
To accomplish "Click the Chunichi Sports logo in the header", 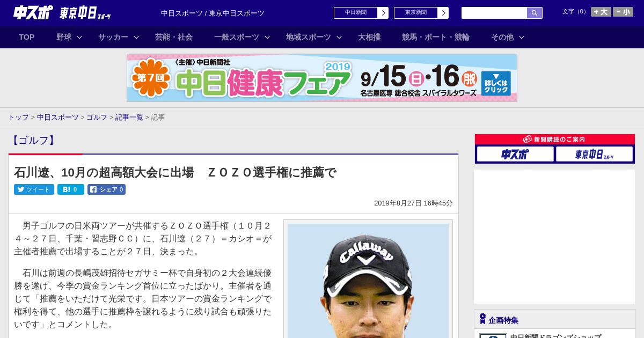I will click(x=33, y=12).
